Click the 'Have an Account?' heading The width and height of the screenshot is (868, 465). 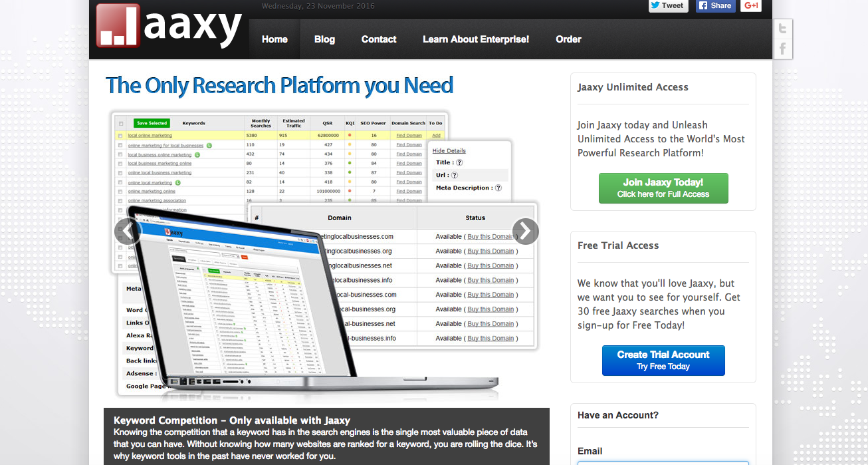618,415
